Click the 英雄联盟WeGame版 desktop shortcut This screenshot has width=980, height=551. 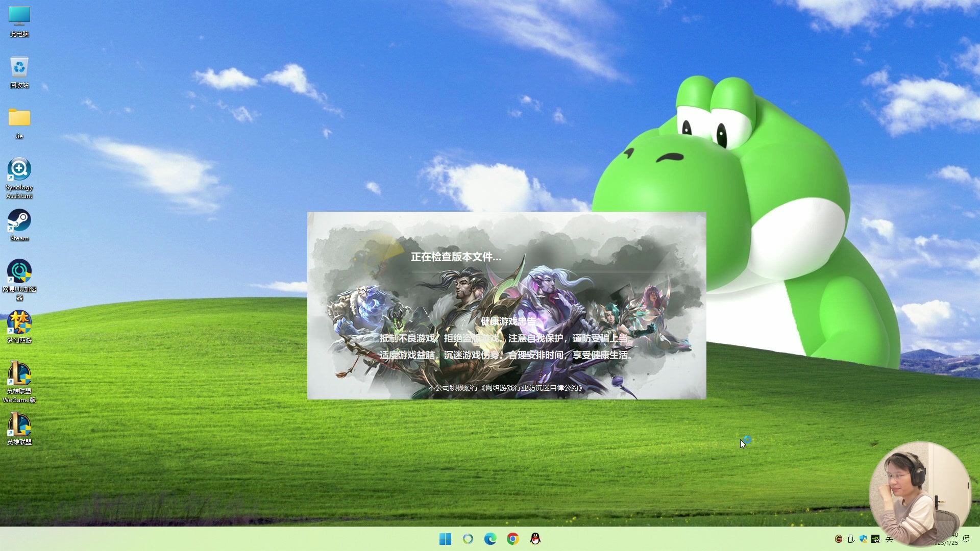click(x=19, y=382)
